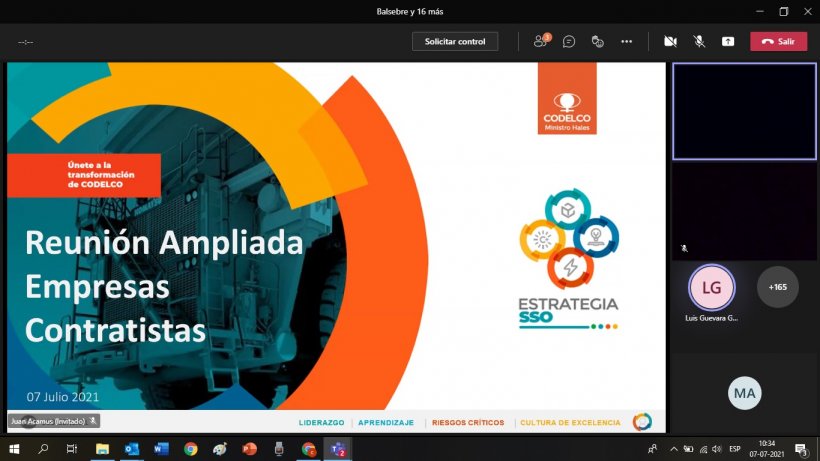Click Luis Guevara LG avatar
820x461 pixels.
711,287
